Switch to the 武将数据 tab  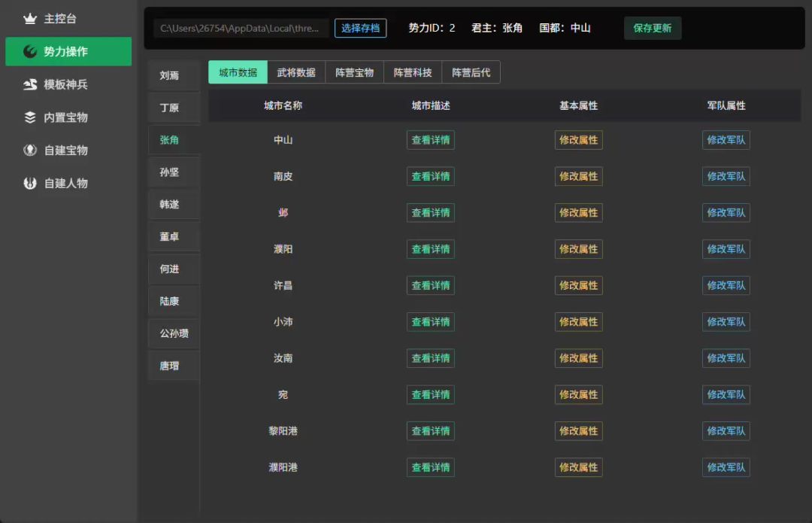coord(296,73)
